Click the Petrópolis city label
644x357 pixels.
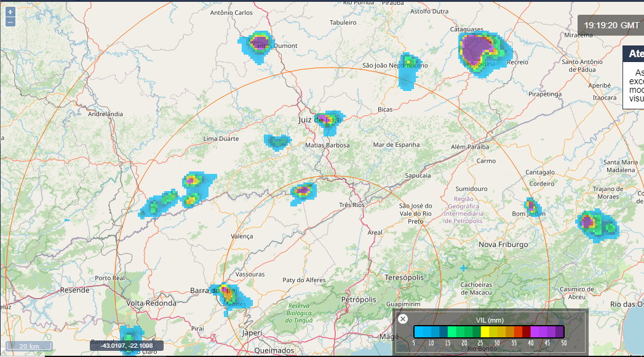[359, 300]
